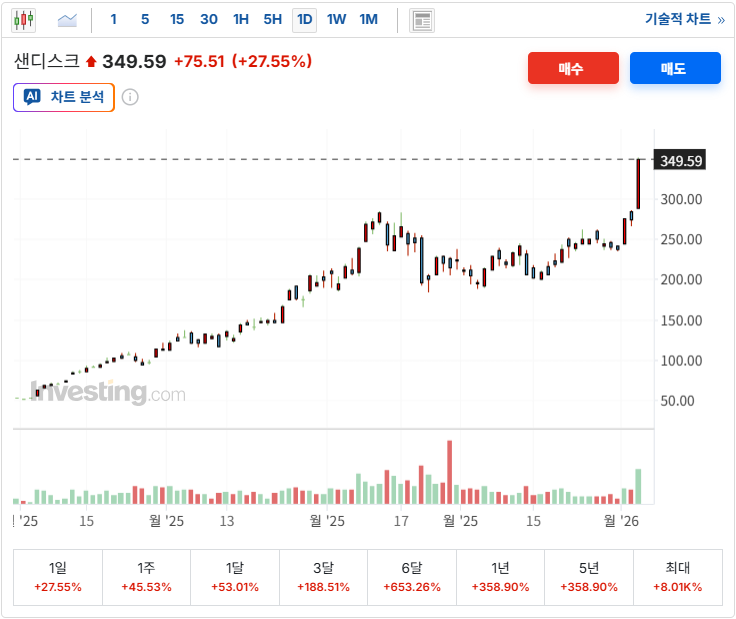Select the 5 minute interval
The image size is (736, 619).
[x=145, y=19]
